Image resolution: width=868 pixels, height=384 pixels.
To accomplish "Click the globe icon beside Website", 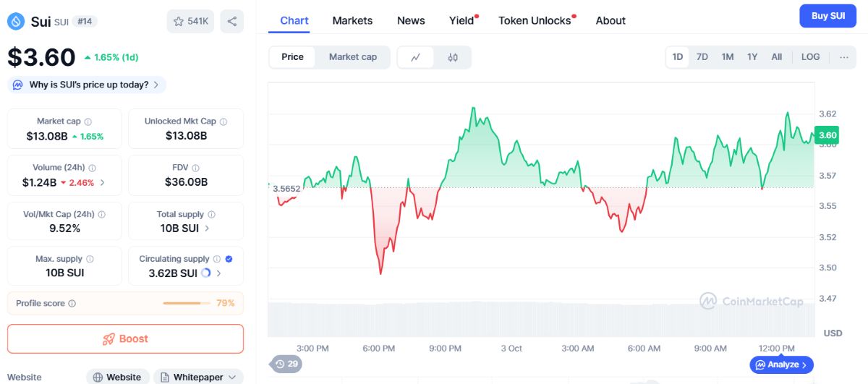I will click(98, 377).
